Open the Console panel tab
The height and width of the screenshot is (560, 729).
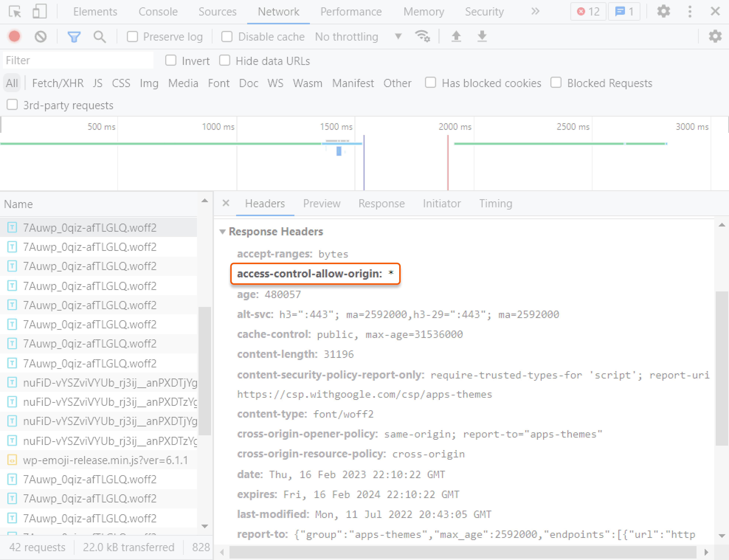pyautogui.click(x=158, y=12)
